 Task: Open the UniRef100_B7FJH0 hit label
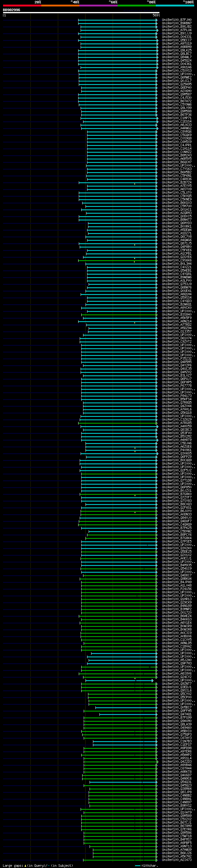pyautogui.click(x=176, y=20)
